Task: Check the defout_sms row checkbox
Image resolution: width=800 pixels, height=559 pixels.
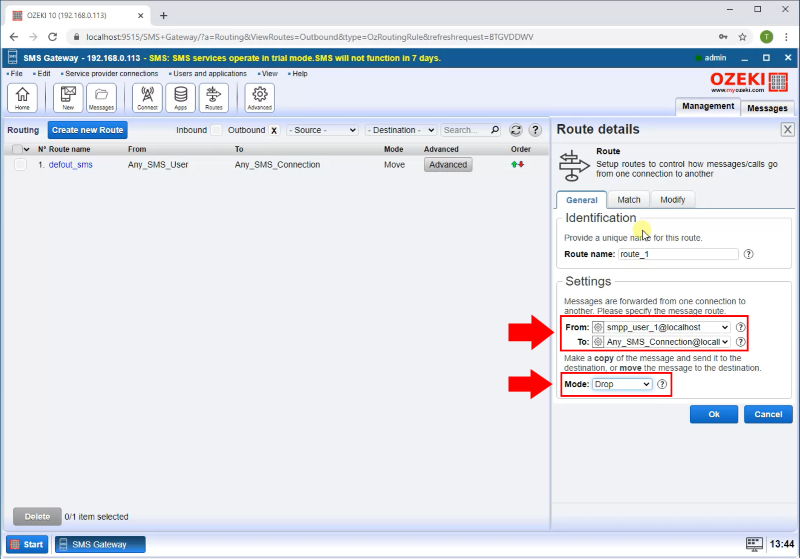Action: 20,164
